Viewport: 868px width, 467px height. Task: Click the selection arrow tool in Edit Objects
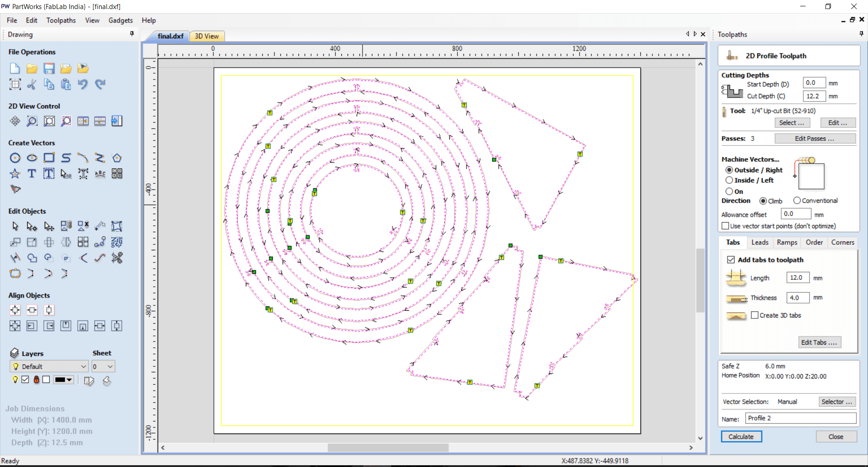click(x=15, y=226)
